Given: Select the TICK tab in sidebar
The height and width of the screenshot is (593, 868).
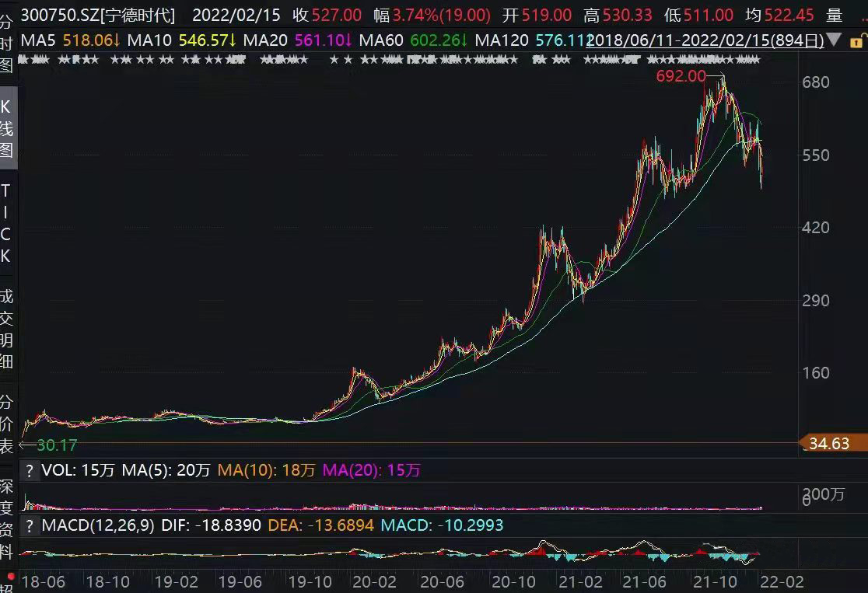Looking at the screenshot, I should pos(6,222).
